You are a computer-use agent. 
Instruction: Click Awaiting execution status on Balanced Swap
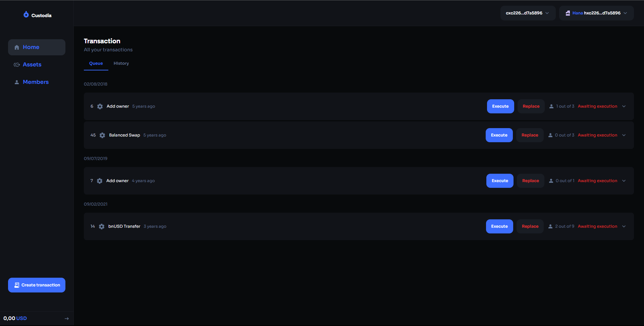(x=597, y=135)
